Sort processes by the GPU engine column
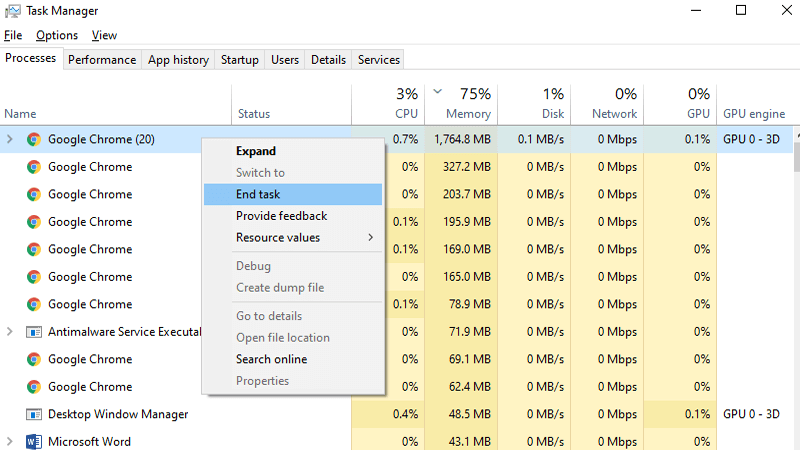The width and height of the screenshot is (800, 450). click(x=754, y=105)
